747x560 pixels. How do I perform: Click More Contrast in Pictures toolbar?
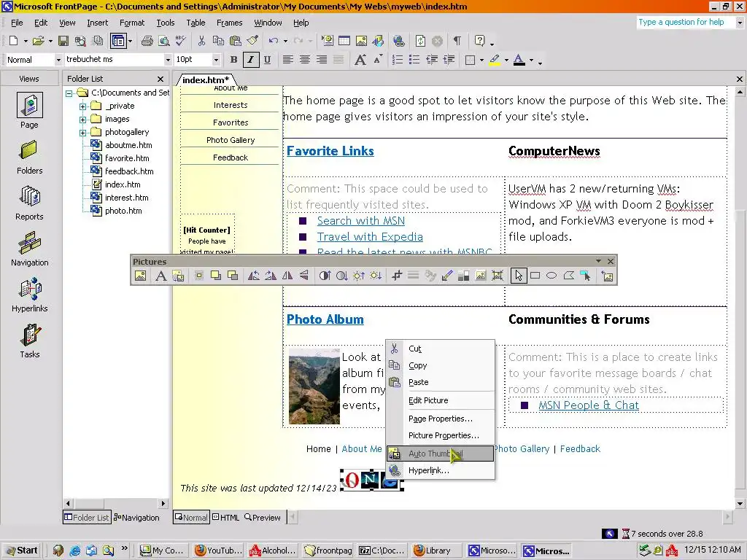(325, 276)
